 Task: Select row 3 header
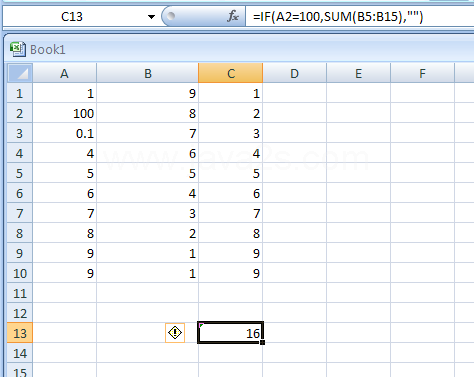tap(20, 133)
